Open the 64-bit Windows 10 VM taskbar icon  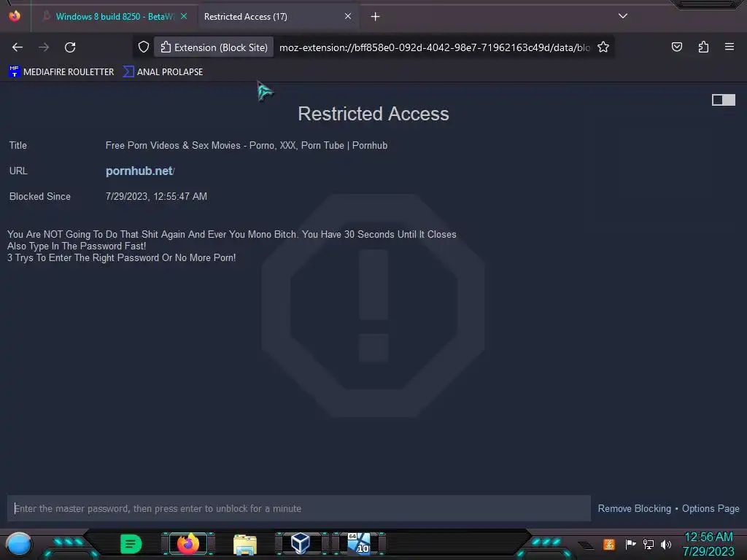(x=359, y=543)
